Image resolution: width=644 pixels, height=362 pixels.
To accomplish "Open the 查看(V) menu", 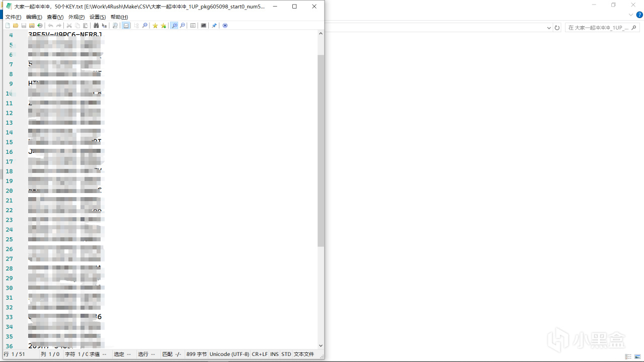I will [55, 17].
